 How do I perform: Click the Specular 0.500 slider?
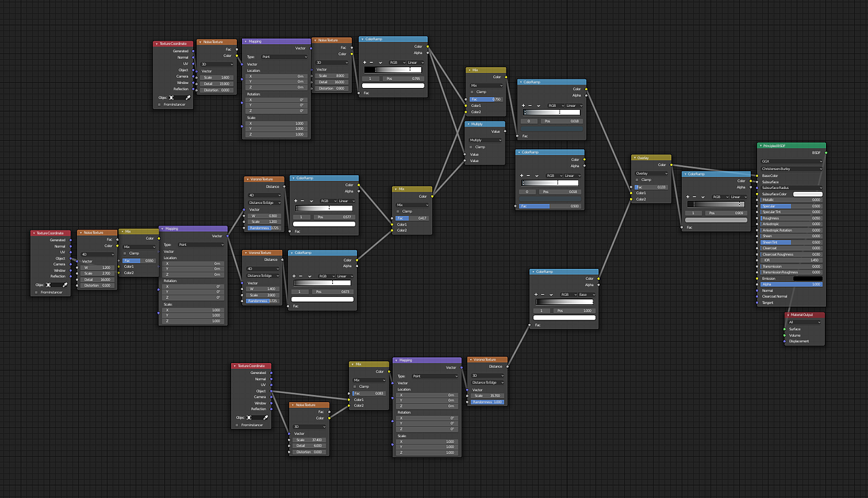pos(791,206)
